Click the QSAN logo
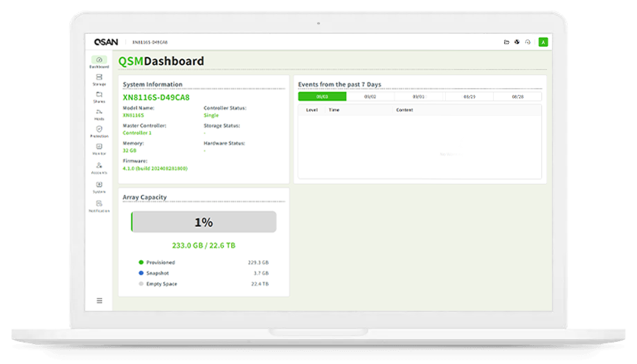This screenshot has height=364, width=637. point(106,42)
